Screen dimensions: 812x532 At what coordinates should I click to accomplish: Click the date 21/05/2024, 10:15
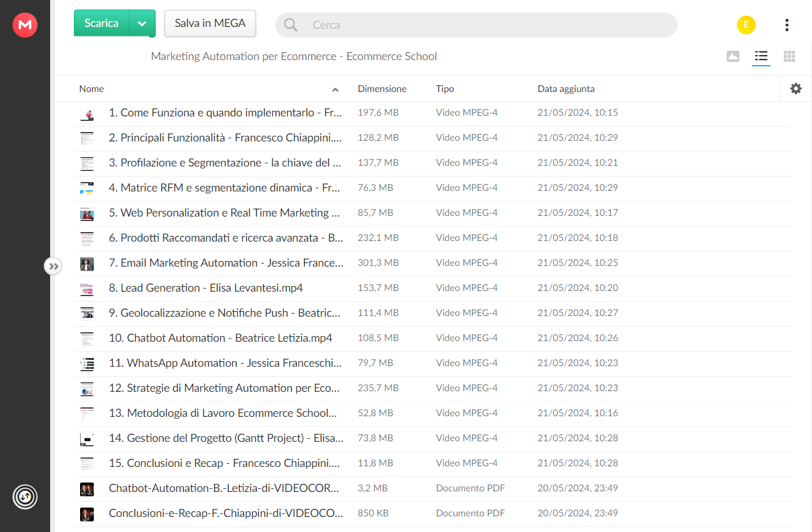[x=577, y=113]
